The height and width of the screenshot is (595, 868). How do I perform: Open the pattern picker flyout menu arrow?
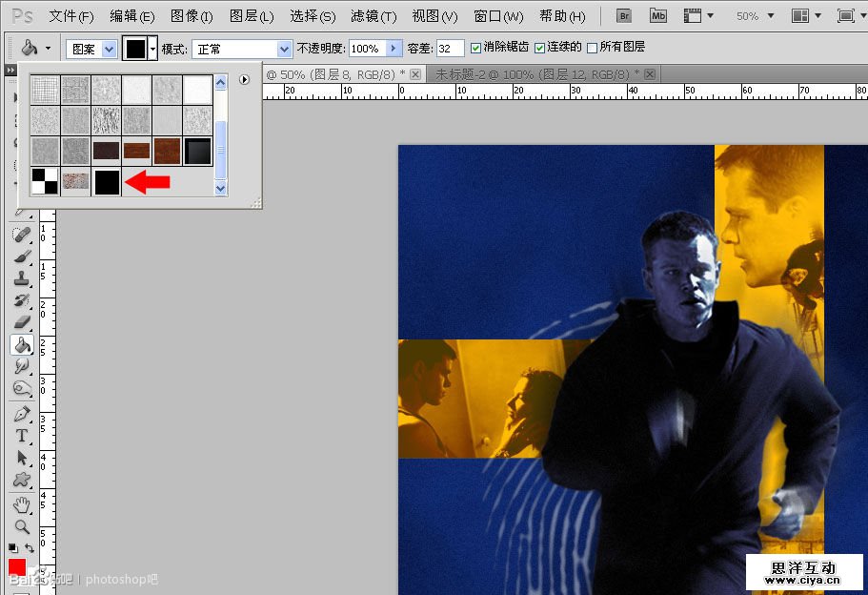(245, 80)
